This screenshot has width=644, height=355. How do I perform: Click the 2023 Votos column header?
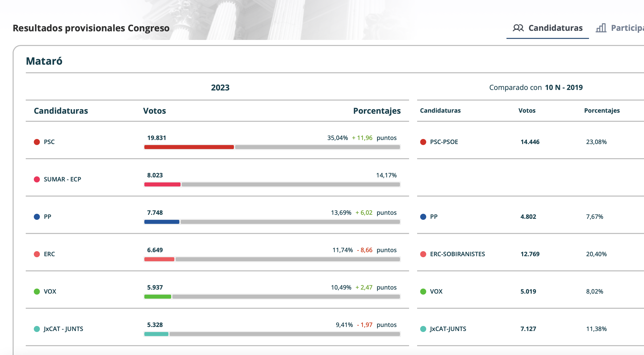click(154, 111)
